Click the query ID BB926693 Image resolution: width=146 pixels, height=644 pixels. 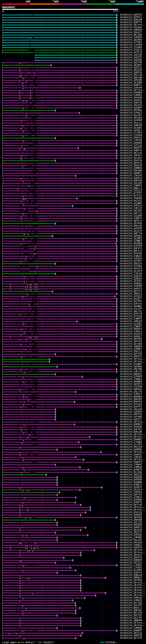click(x=8, y=8)
